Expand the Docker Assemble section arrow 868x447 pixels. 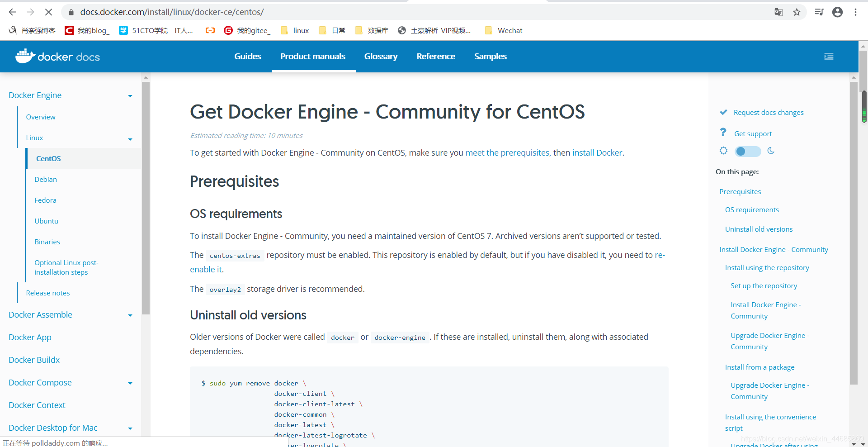(130, 315)
